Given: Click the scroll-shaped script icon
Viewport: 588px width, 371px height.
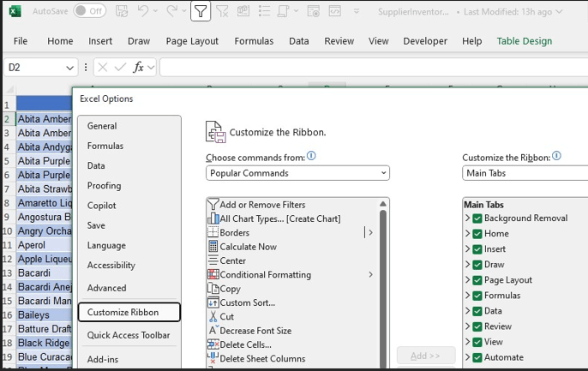Looking at the screenshot, I should [x=283, y=11].
